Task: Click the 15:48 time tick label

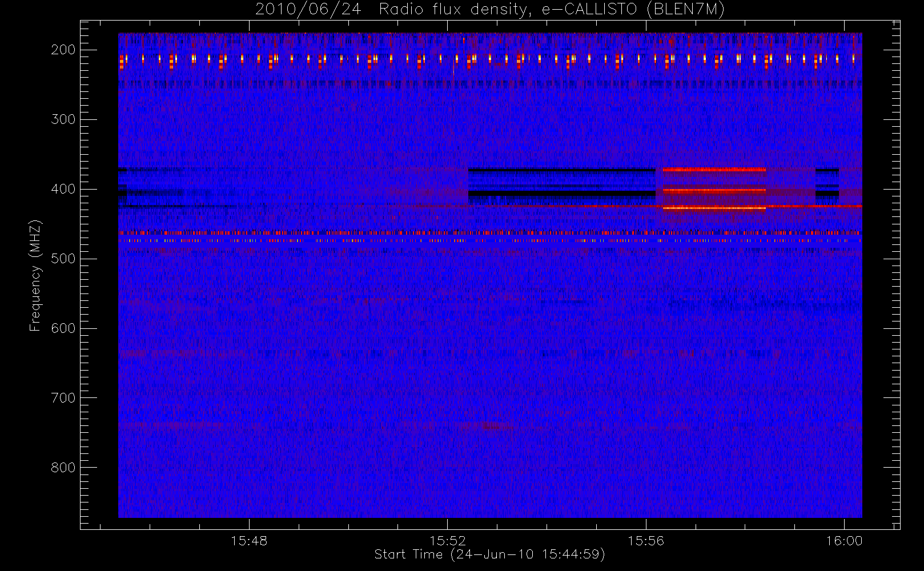Action: click(249, 541)
